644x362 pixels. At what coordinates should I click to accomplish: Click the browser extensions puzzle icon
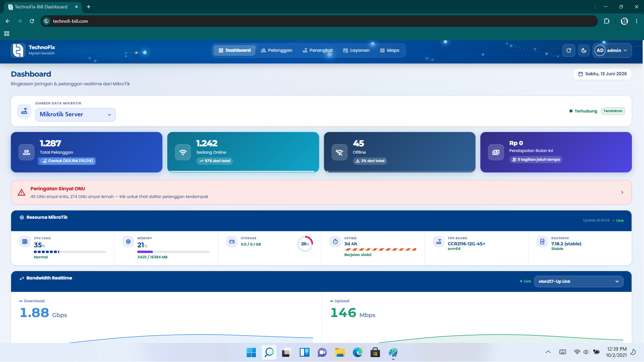pos(606,21)
